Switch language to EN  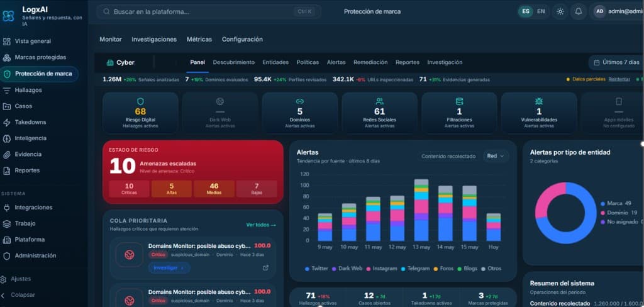coord(541,11)
